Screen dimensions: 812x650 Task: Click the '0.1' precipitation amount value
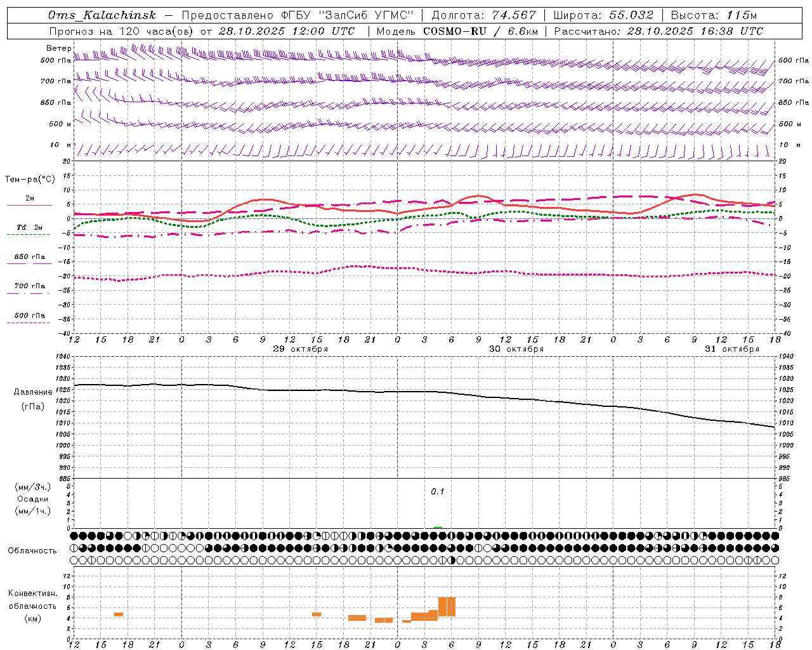pos(438,492)
